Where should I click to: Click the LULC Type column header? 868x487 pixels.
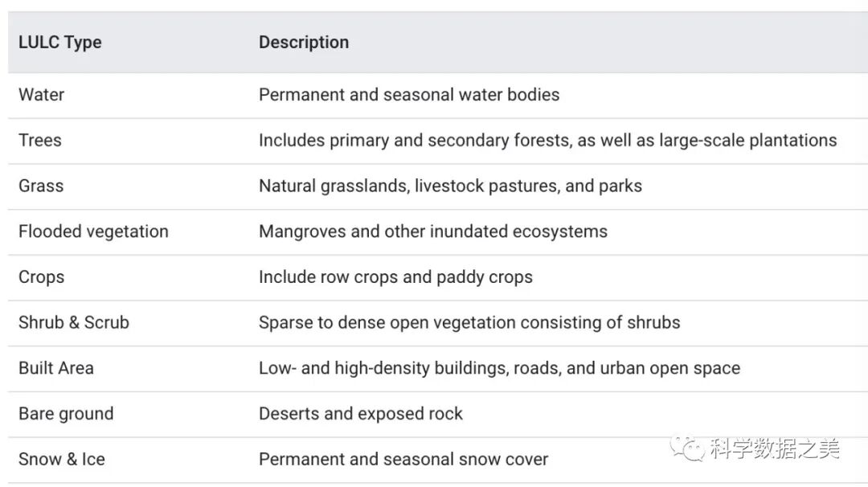[x=60, y=43]
